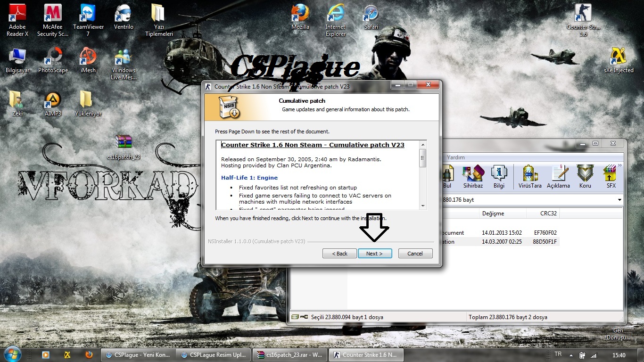
Task: Sort files by the Değişme column
Action: point(493,214)
